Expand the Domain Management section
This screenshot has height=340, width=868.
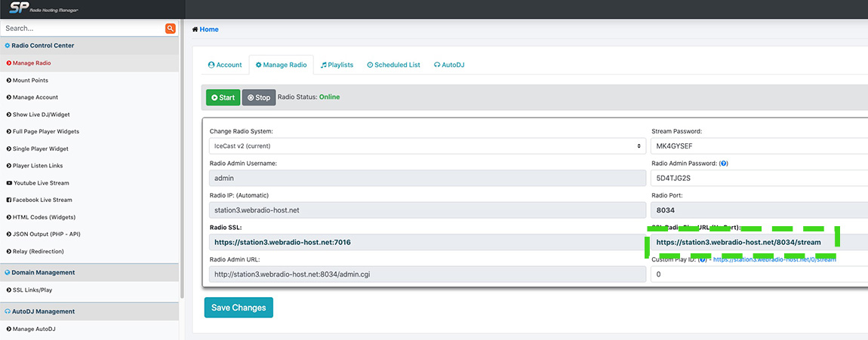44,273
